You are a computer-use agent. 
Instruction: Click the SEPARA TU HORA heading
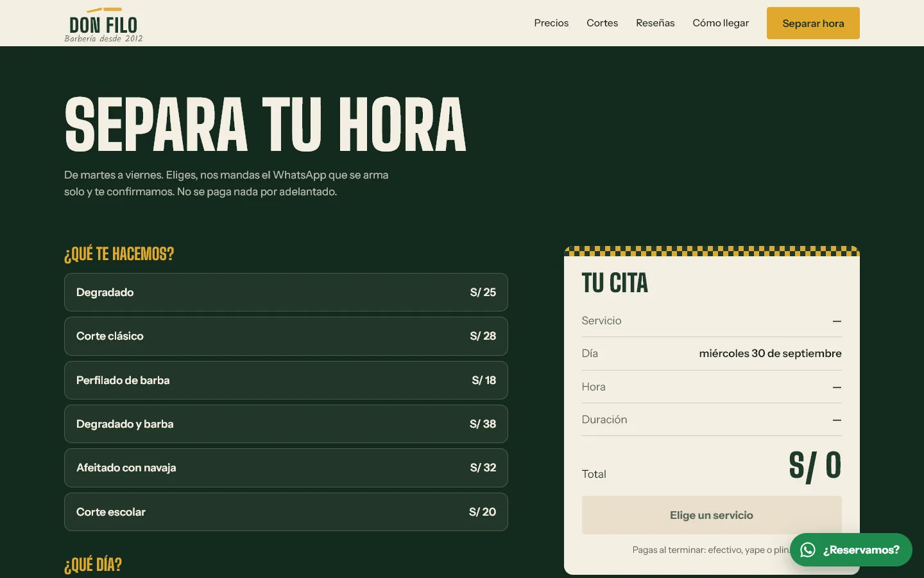265,125
